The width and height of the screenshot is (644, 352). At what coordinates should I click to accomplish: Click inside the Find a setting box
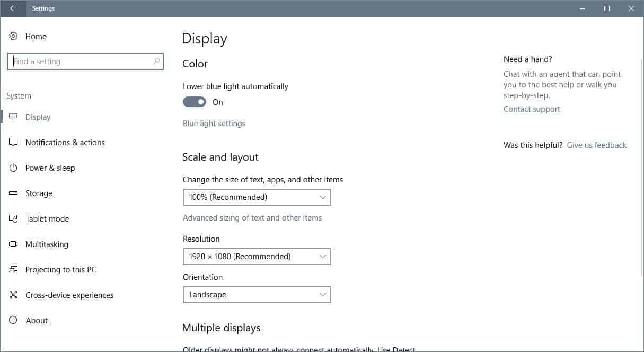point(85,61)
